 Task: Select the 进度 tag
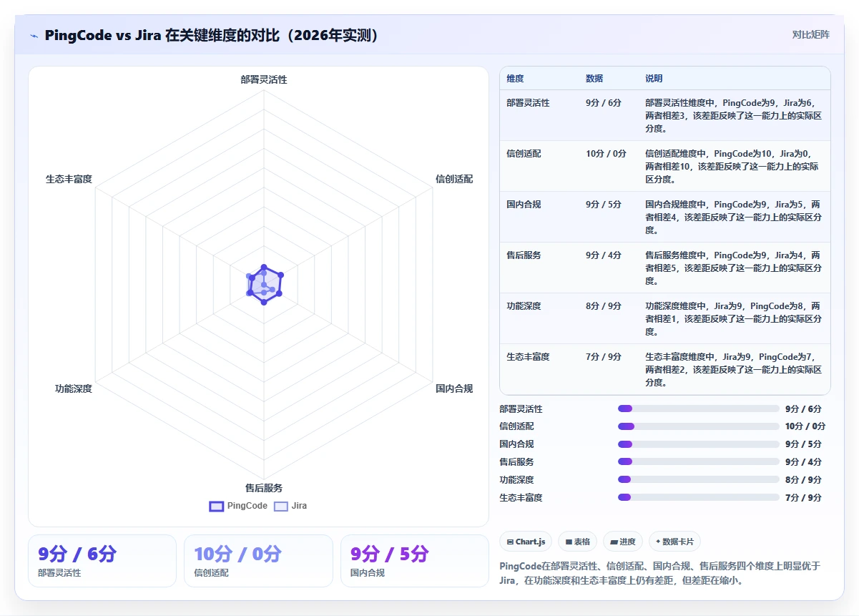[x=623, y=542]
